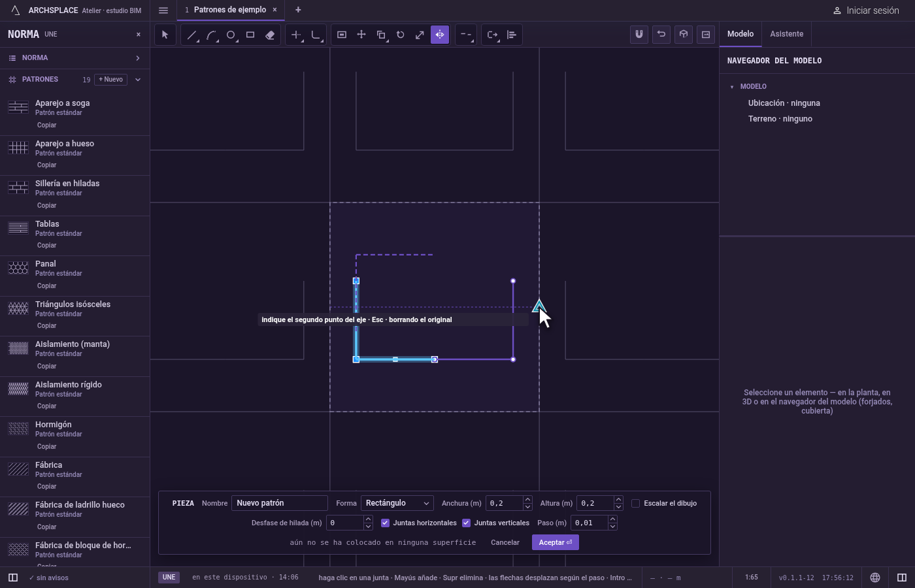Switch to the Asistente tab
This screenshot has width=915, height=588.
(x=786, y=34)
